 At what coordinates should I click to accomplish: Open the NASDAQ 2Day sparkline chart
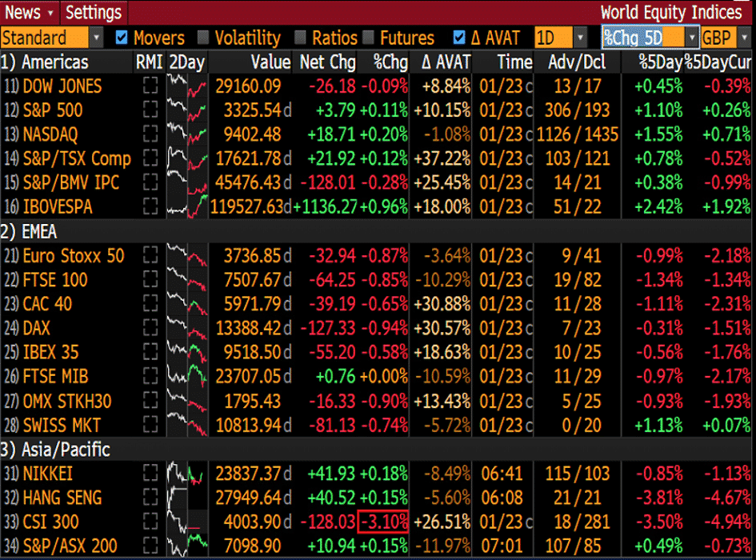[187, 134]
